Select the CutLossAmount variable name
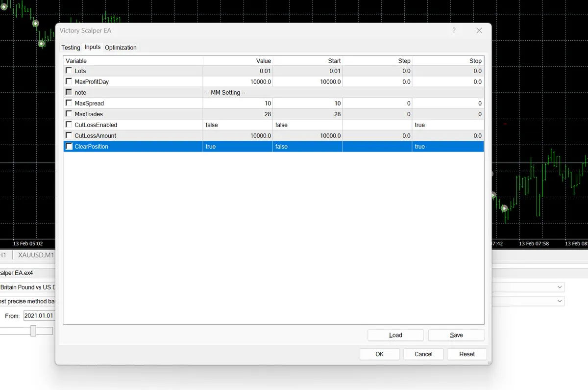This screenshot has height=390, width=588. tap(95, 136)
